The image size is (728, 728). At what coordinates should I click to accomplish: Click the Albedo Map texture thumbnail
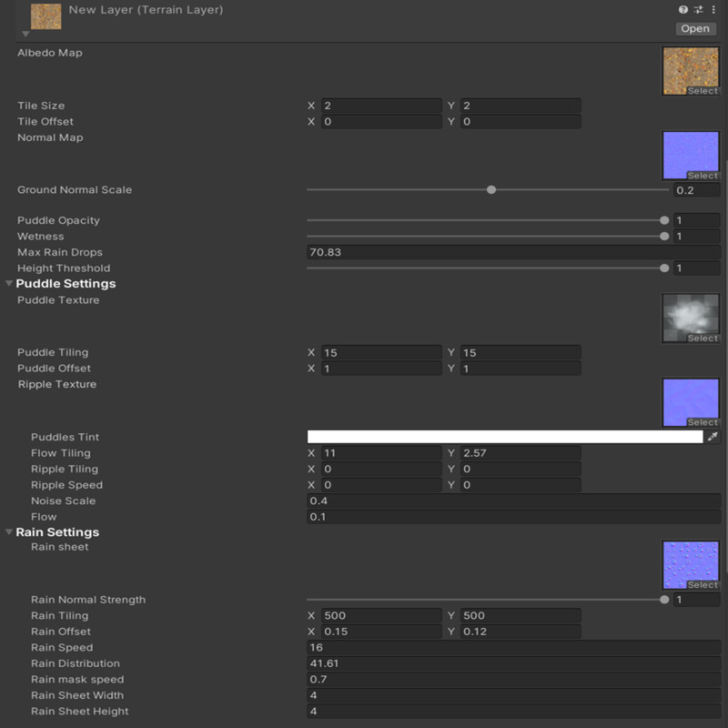[x=691, y=71]
